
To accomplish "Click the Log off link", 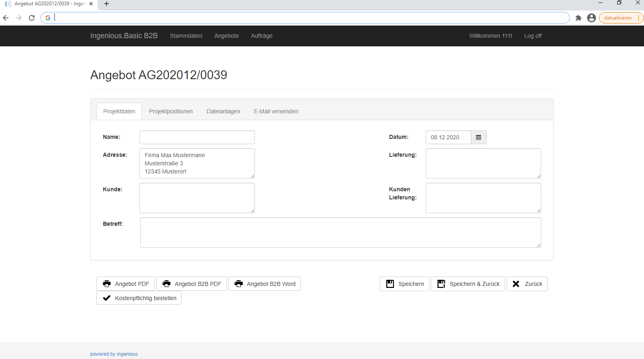I will 533,36.
